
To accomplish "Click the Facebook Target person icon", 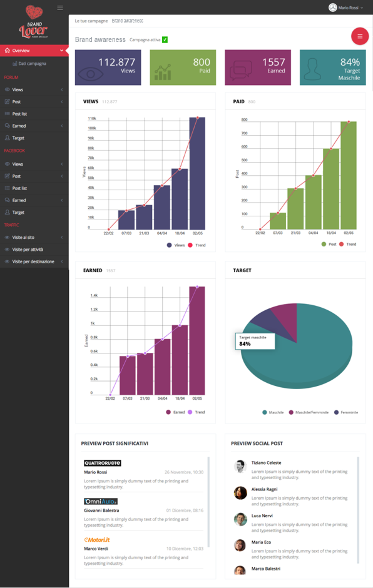I will pos(7,212).
